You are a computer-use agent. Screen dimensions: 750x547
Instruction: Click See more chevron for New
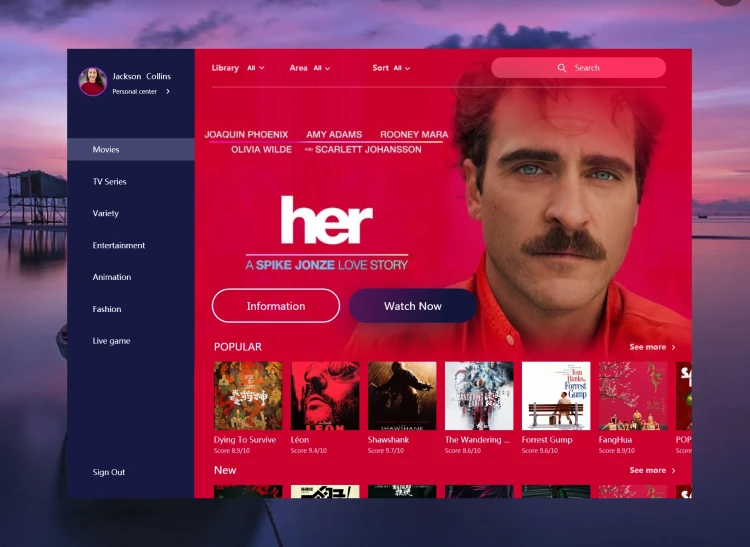tap(673, 470)
